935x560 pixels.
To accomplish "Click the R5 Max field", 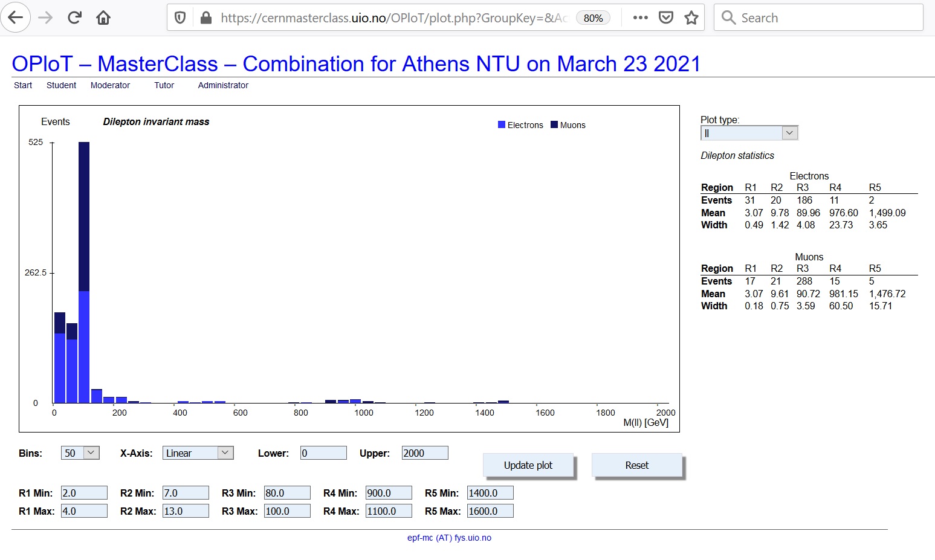I will pyautogui.click(x=490, y=511).
